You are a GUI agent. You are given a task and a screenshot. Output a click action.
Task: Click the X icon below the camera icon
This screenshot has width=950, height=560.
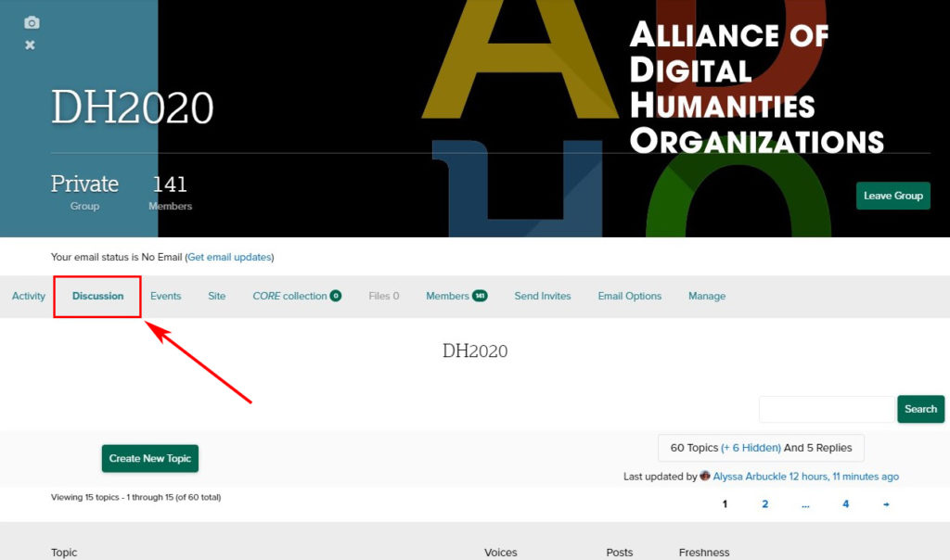tap(31, 45)
